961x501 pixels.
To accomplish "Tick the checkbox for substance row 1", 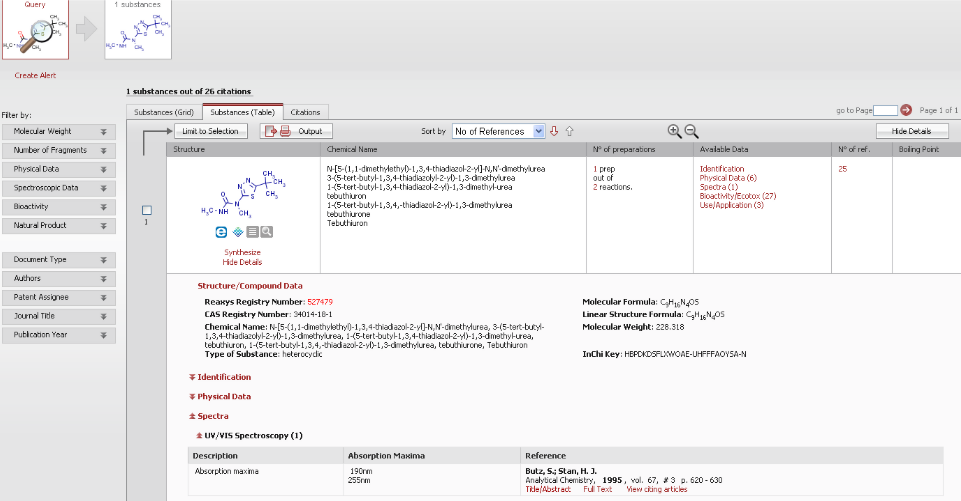I will (x=147, y=210).
